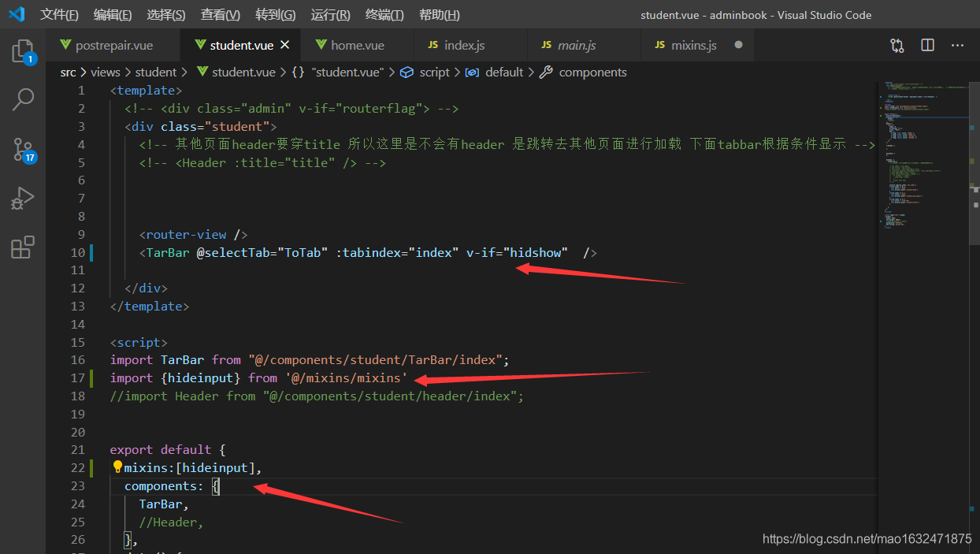The width and height of the screenshot is (980, 554).
Task: Open the editor More Actions menu
Action: click(957, 46)
